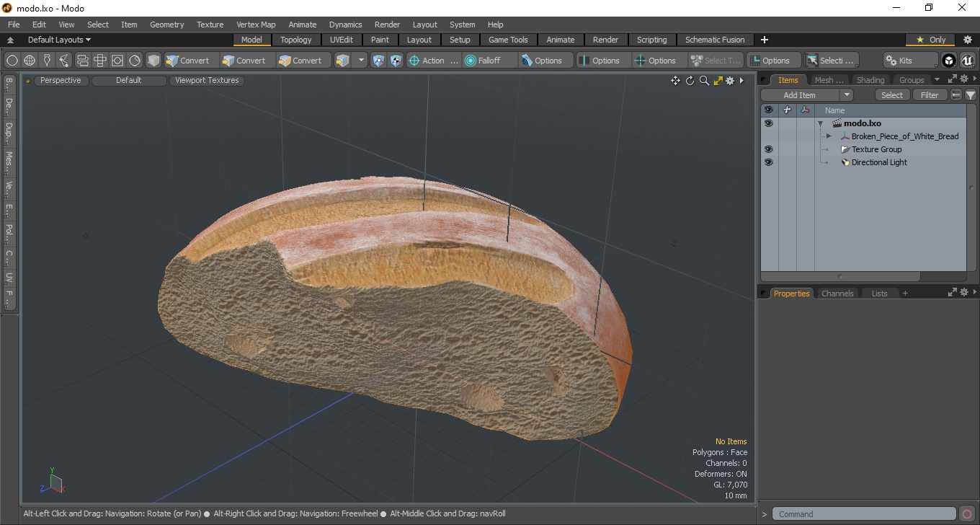Image resolution: width=980 pixels, height=525 pixels.
Task: Click the Command input field
Action: (864, 514)
